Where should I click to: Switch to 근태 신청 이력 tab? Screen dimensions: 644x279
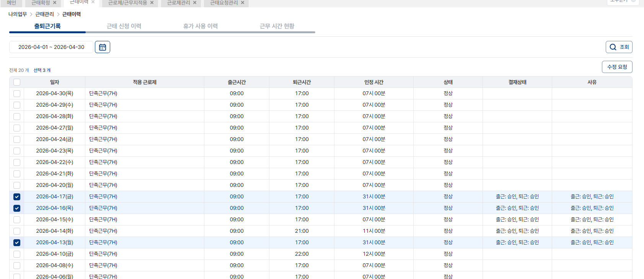pos(124,26)
